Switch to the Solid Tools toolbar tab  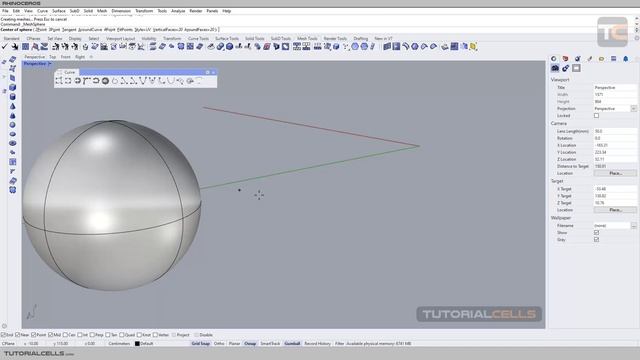[255, 38]
